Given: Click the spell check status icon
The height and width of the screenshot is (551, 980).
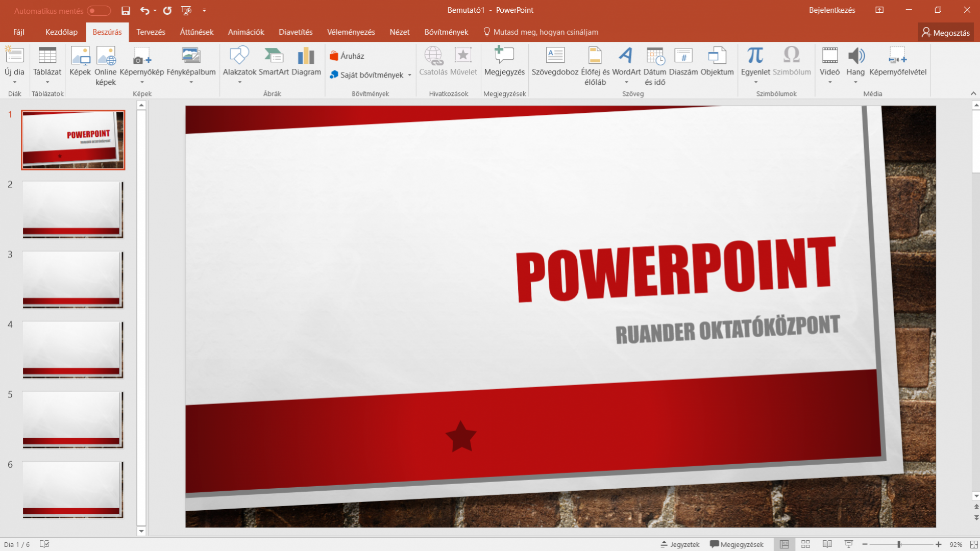Looking at the screenshot, I should tap(44, 544).
